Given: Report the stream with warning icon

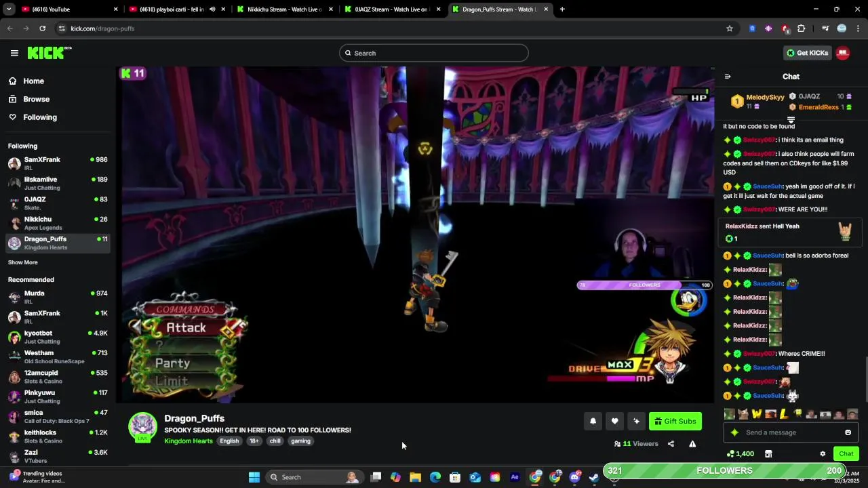Looking at the screenshot, I should tap(692, 444).
